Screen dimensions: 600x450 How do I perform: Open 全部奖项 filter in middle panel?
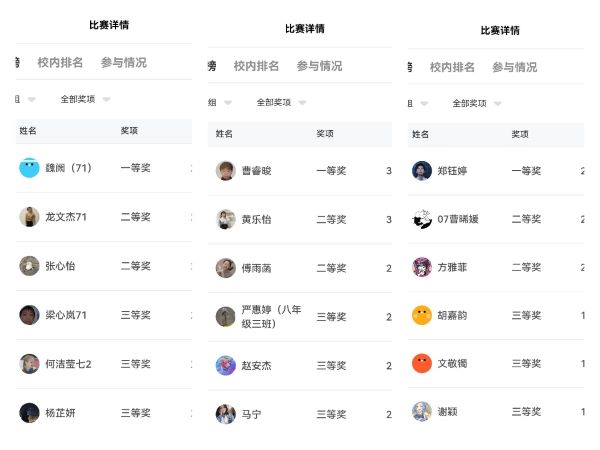click(280, 102)
